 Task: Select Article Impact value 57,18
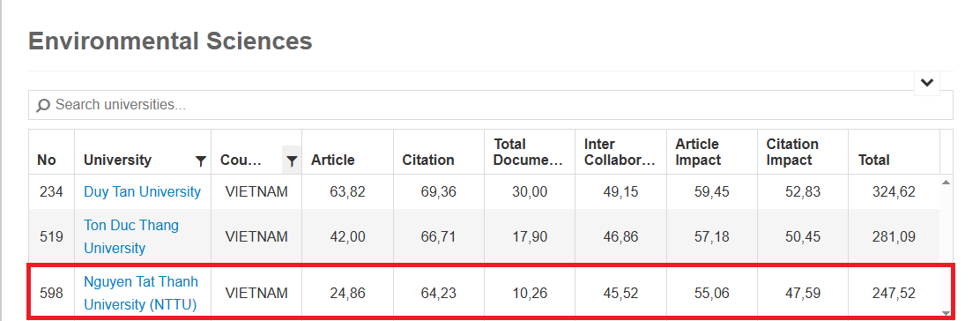711,236
